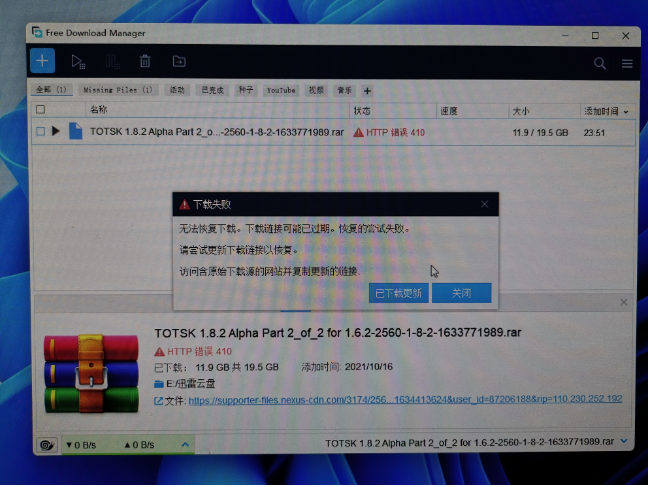Viewport: 648px width, 487px height.
Task: Add a new filter tag with plus
Action: pyautogui.click(x=367, y=91)
